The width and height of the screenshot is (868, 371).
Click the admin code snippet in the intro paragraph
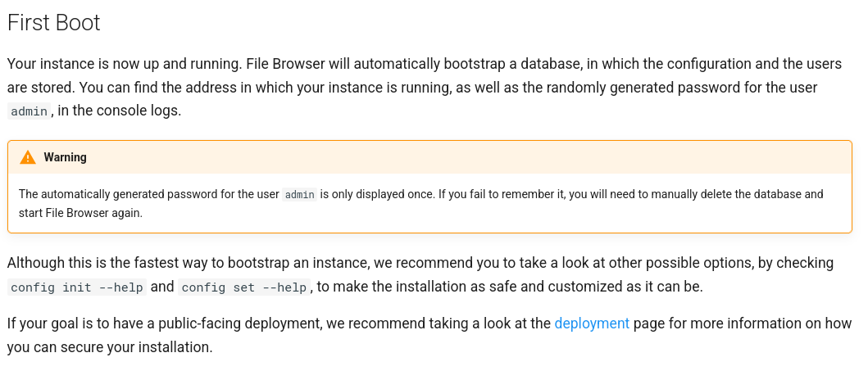coord(29,111)
